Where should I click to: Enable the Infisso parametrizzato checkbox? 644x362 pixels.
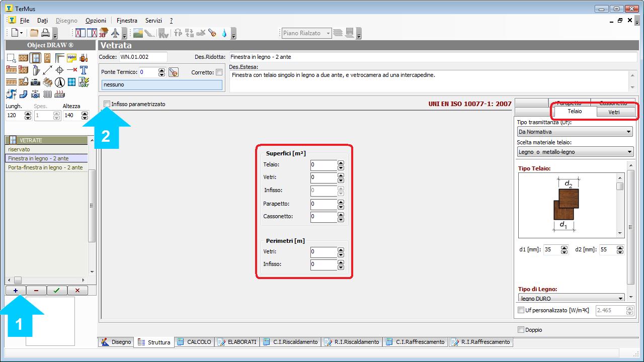(107, 104)
